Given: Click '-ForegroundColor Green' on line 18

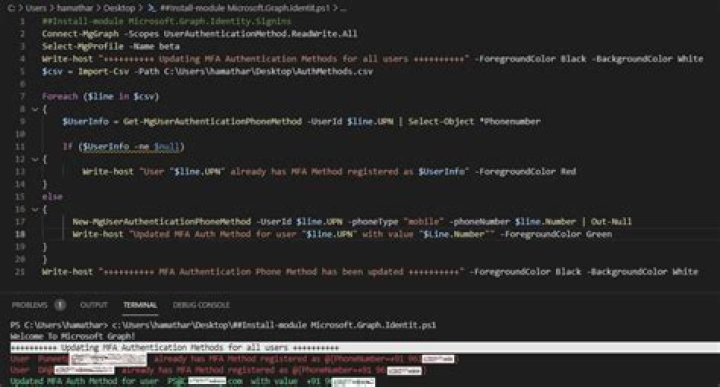Looking at the screenshot, I should coord(556,234).
